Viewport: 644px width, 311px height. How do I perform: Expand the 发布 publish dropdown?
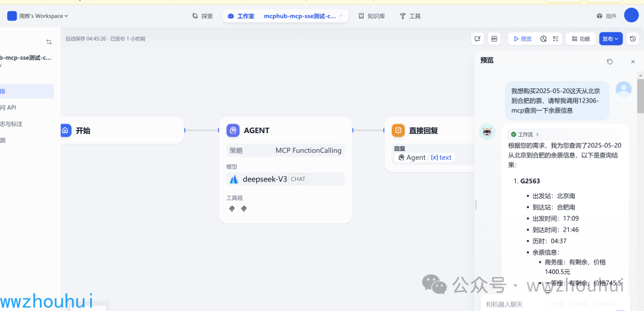coord(611,39)
